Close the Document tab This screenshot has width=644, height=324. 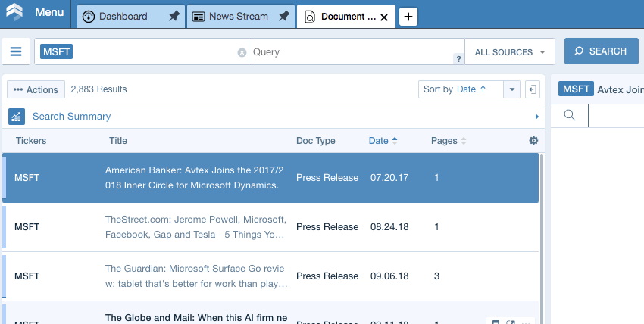[384, 17]
